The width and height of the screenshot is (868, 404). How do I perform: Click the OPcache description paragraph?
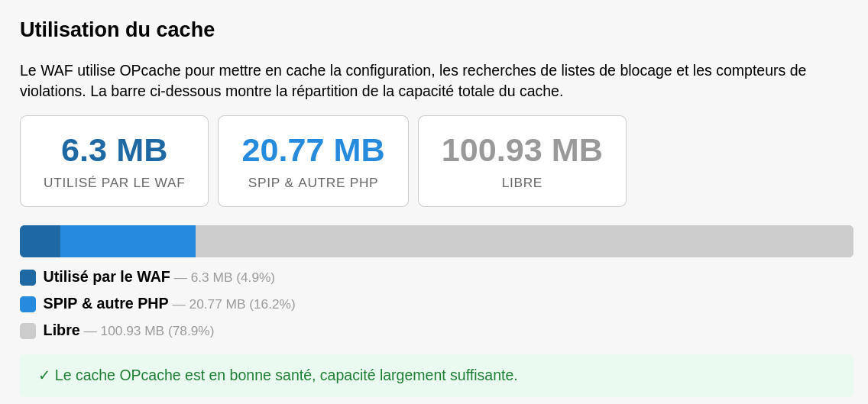click(x=413, y=81)
